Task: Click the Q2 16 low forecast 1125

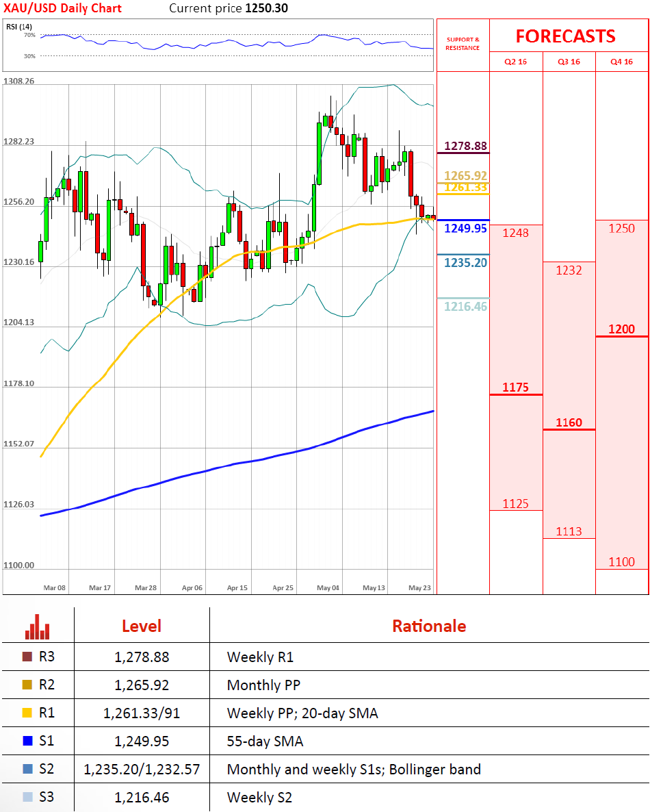Action: click(515, 504)
